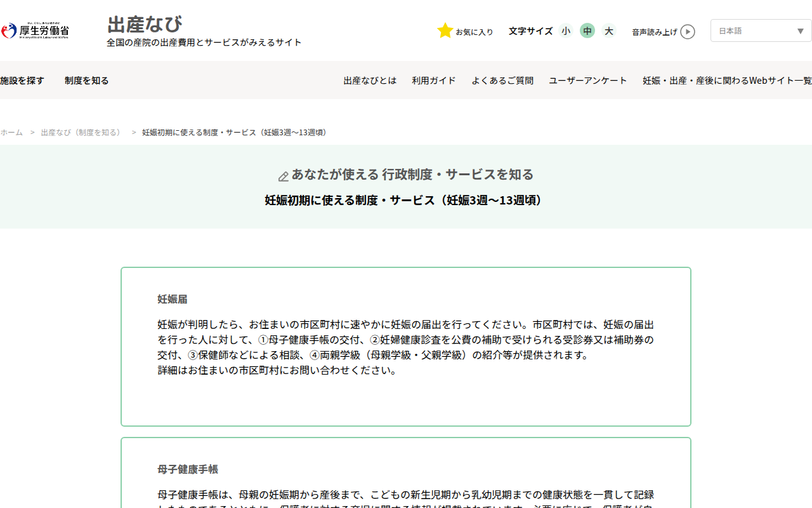
Task: Open the ユーザーアンケート survey link
Action: coord(588,81)
